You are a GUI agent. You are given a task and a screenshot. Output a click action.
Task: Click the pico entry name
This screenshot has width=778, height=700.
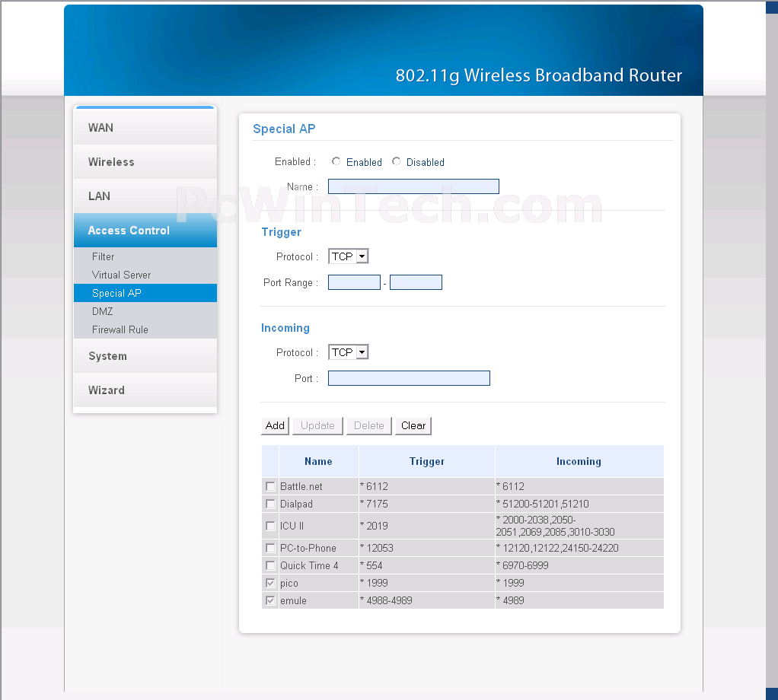[289, 584]
